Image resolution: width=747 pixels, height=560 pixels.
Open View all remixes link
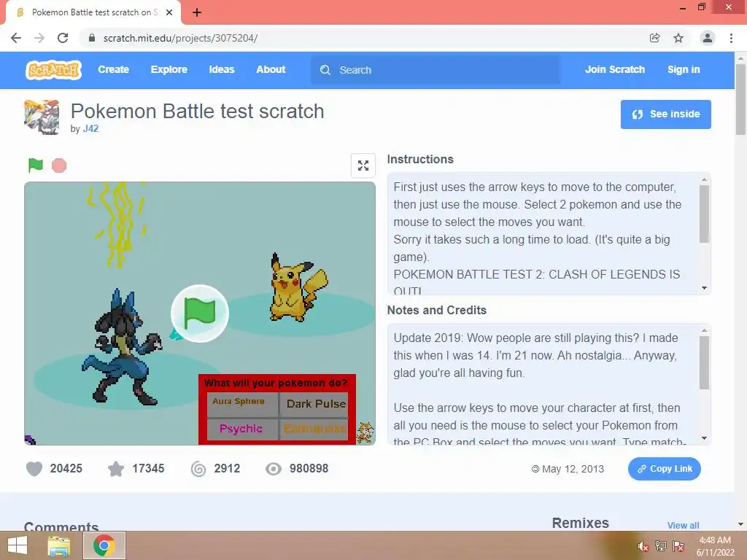point(683,525)
